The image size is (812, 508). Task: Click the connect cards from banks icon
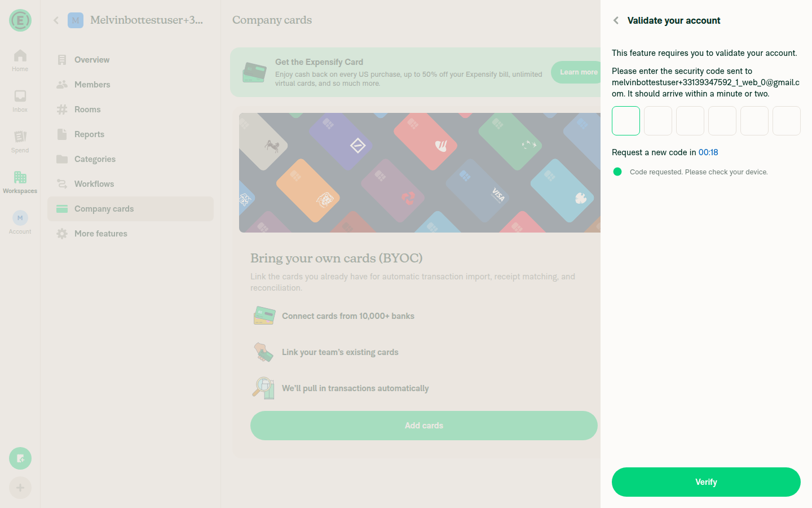[264, 316]
